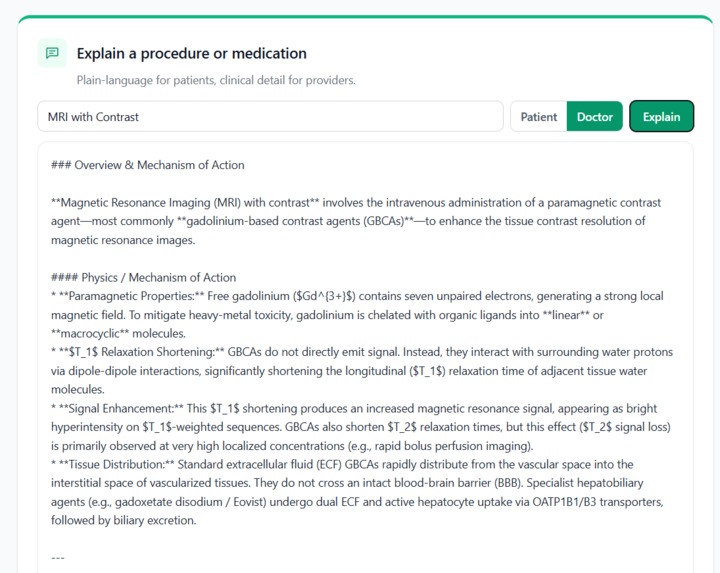
Task: Click the "Signal Enhancement" bullet label
Action: point(122,409)
